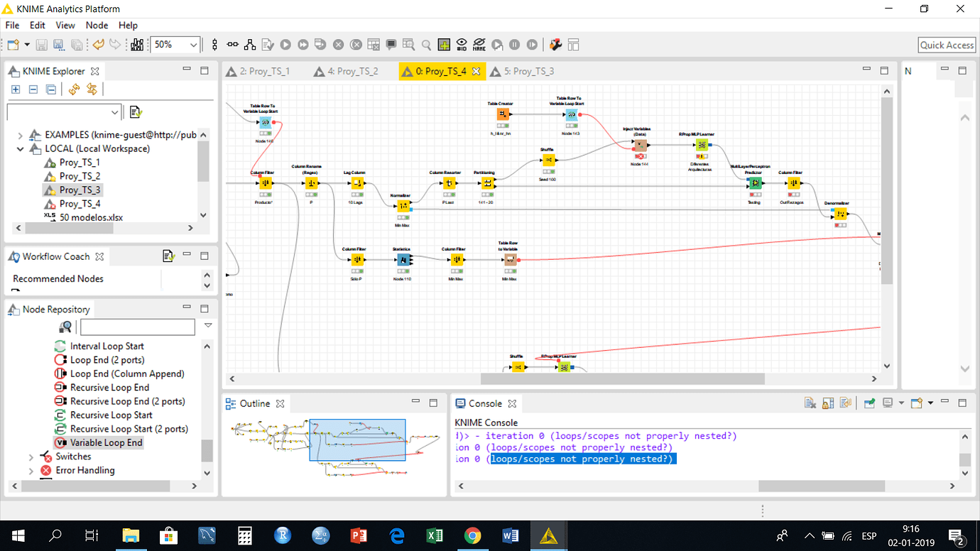Click the Node Repository search box
Viewport: 980px width, 551px height.
[x=138, y=327]
